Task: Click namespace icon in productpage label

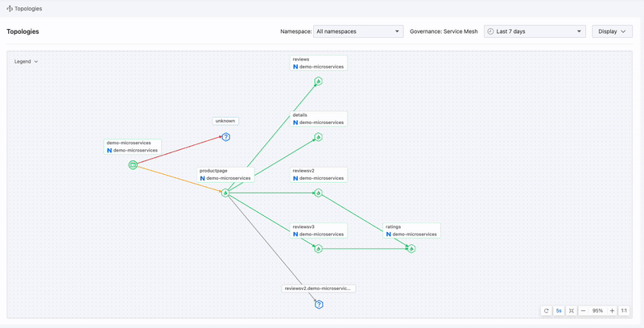Action: tap(203, 178)
